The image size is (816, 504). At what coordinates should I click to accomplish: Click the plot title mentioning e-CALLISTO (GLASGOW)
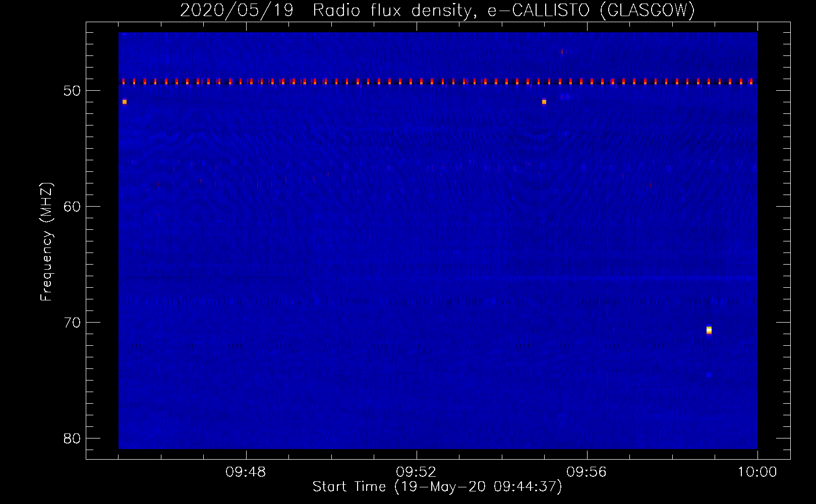pos(437,10)
